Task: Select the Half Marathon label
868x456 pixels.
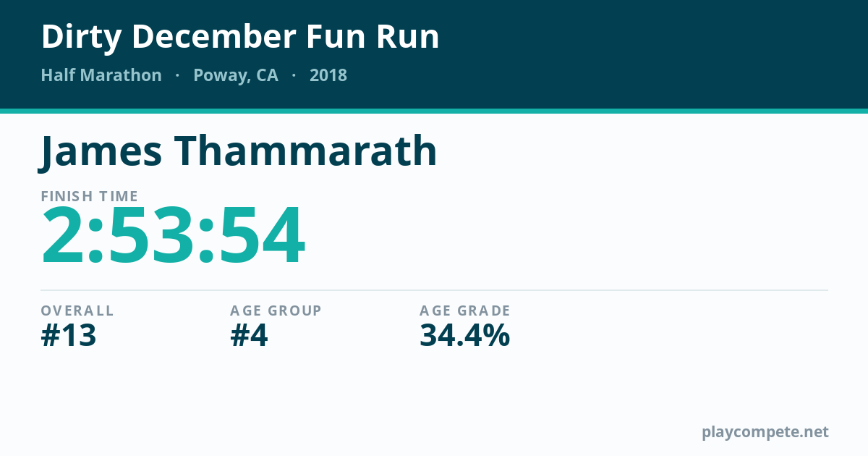Action: 101,75
